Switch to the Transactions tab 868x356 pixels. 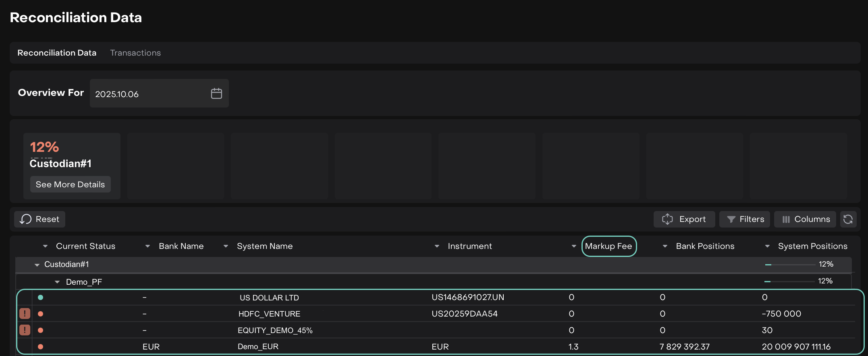coord(135,53)
